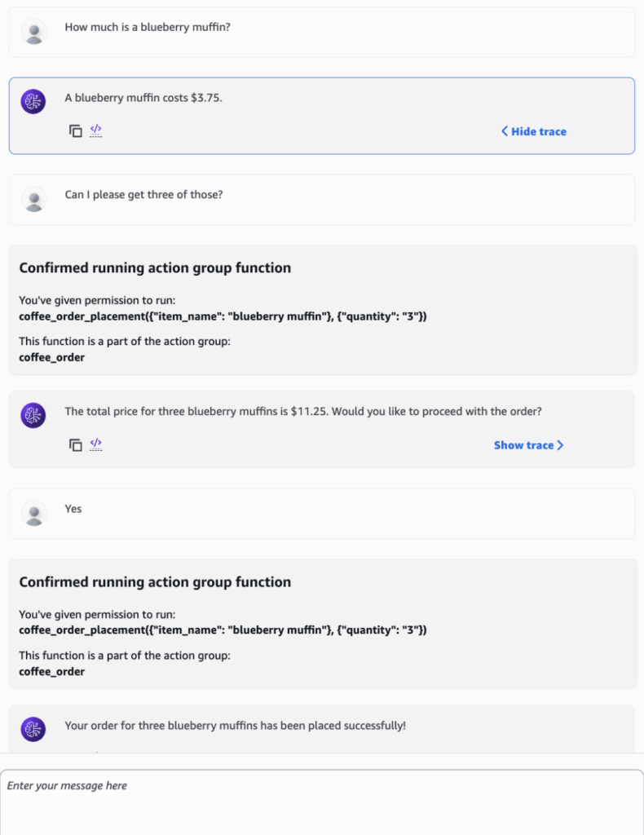Expand details with Show trace
The image size is (644, 835).
528,445
